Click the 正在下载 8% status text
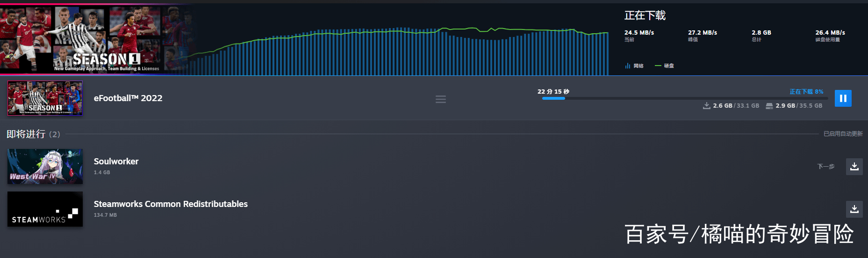 tap(806, 92)
